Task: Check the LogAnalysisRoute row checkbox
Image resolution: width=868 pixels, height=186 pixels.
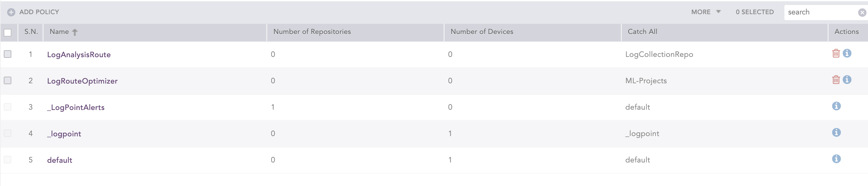Action: click(x=8, y=54)
